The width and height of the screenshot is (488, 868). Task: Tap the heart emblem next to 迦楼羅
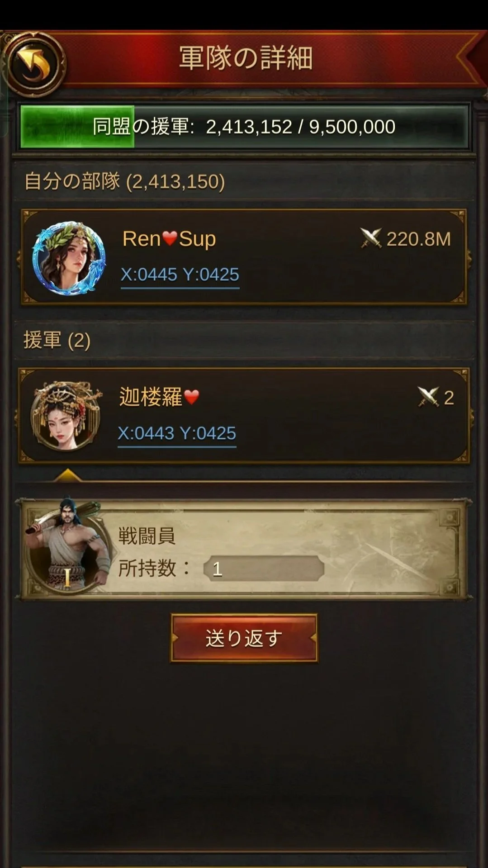(192, 397)
